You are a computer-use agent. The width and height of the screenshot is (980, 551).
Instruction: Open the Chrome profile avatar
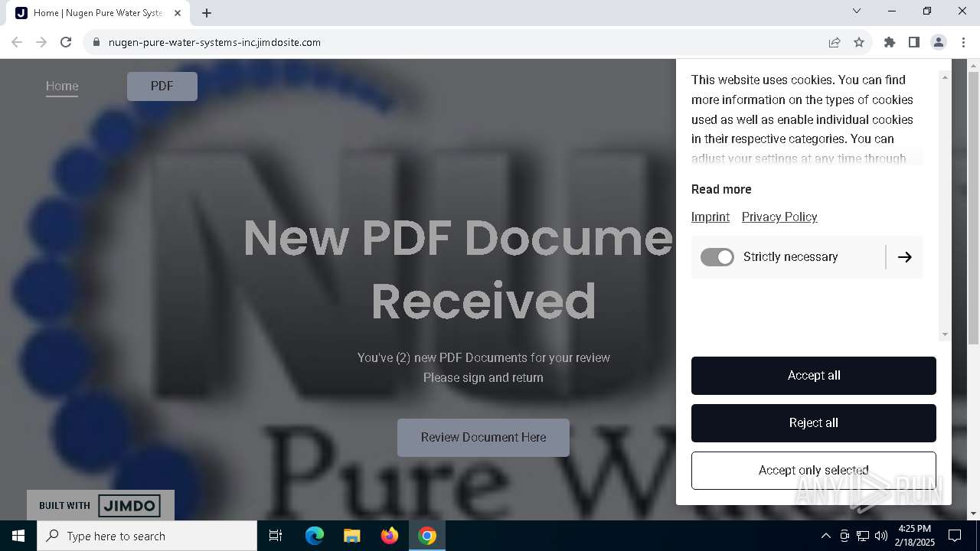point(939,42)
